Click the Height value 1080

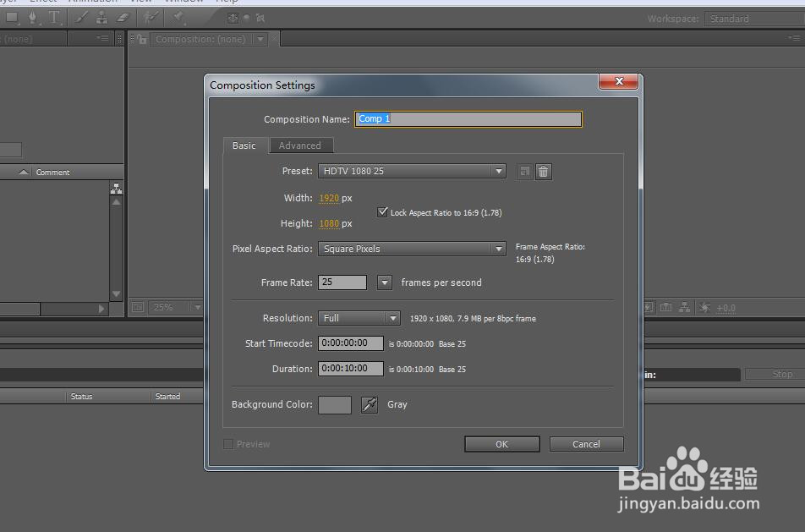tap(329, 224)
